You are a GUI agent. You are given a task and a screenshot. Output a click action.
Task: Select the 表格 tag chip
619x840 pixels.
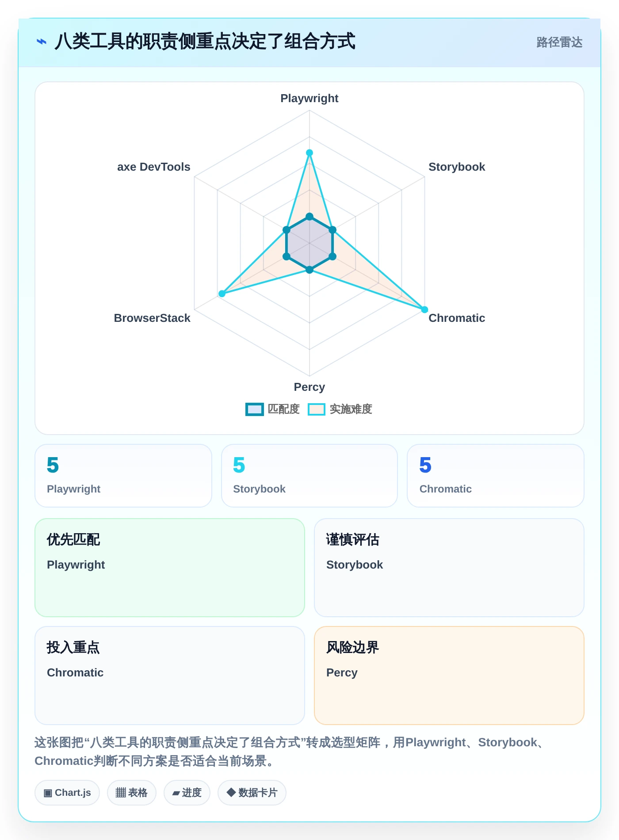pyautogui.click(x=131, y=793)
